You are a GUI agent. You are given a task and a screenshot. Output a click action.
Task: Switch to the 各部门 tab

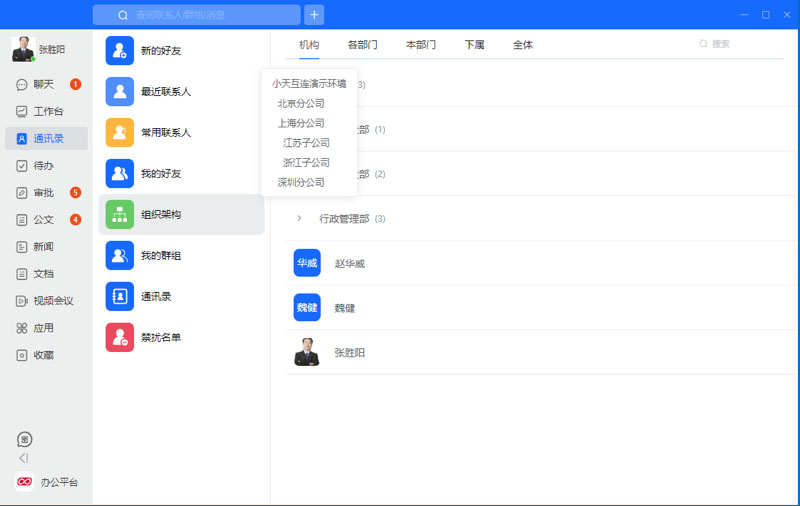[x=362, y=45]
